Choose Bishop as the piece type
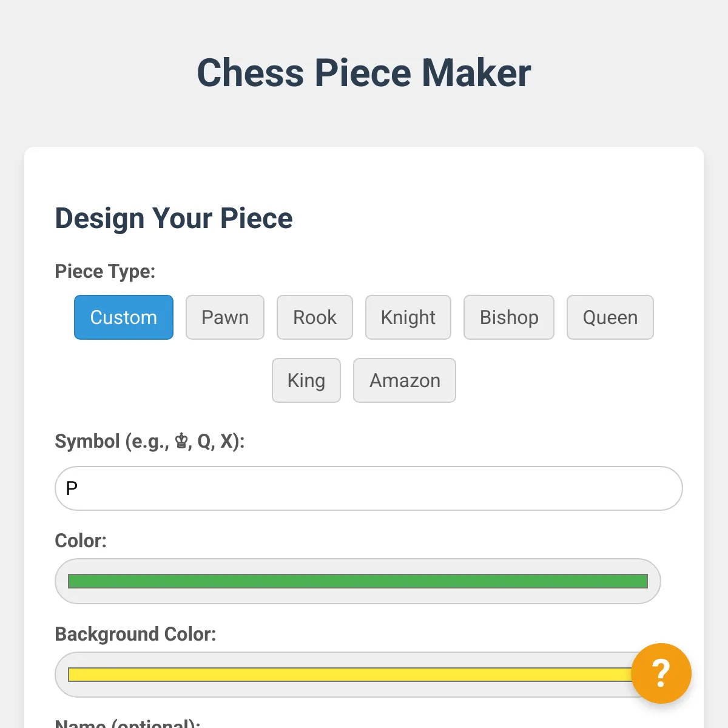This screenshot has height=728, width=728. click(x=509, y=317)
